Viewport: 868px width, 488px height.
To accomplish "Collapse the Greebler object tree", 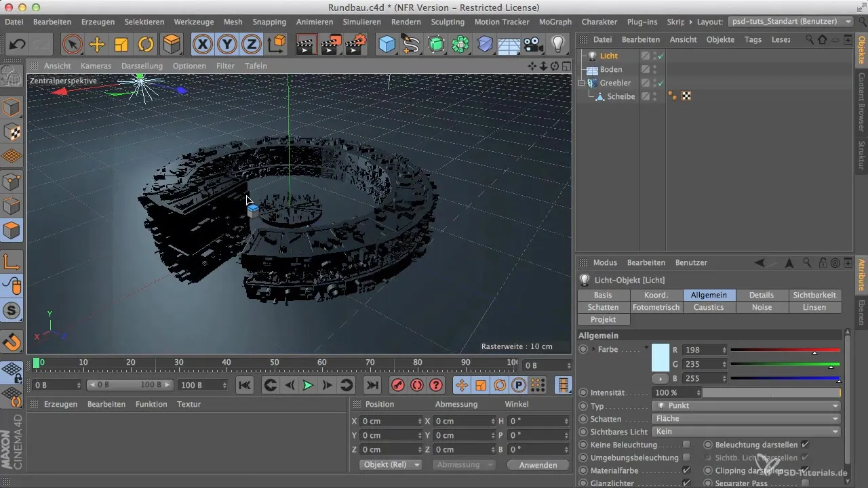I will click(x=581, y=83).
